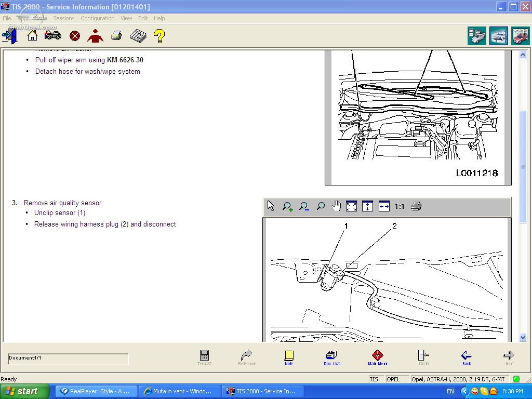Switch to RealPlayer taskbar window
The height and width of the screenshot is (399, 532).
[96, 391]
